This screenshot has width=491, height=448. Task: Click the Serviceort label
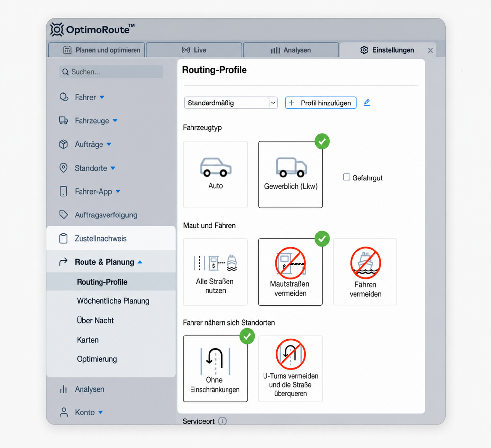[199, 421]
